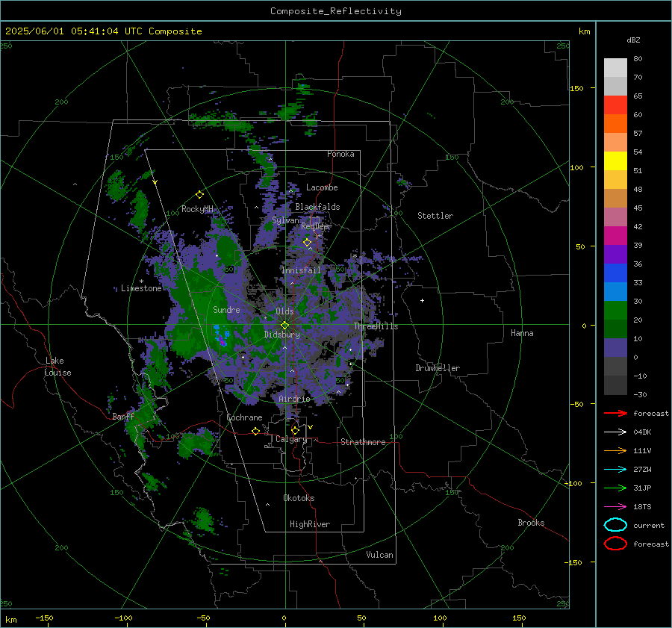Click the Lake Louise label

click(57, 367)
